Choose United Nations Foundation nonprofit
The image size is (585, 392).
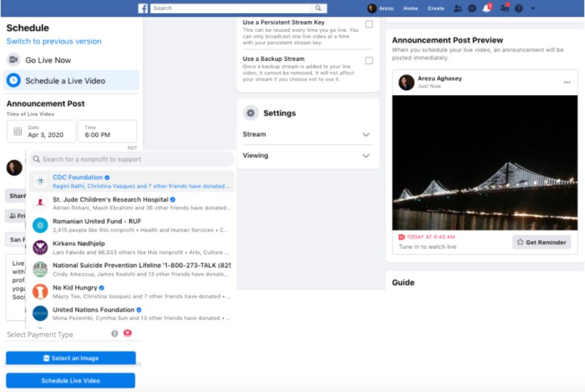pyautogui.click(x=132, y=314)
